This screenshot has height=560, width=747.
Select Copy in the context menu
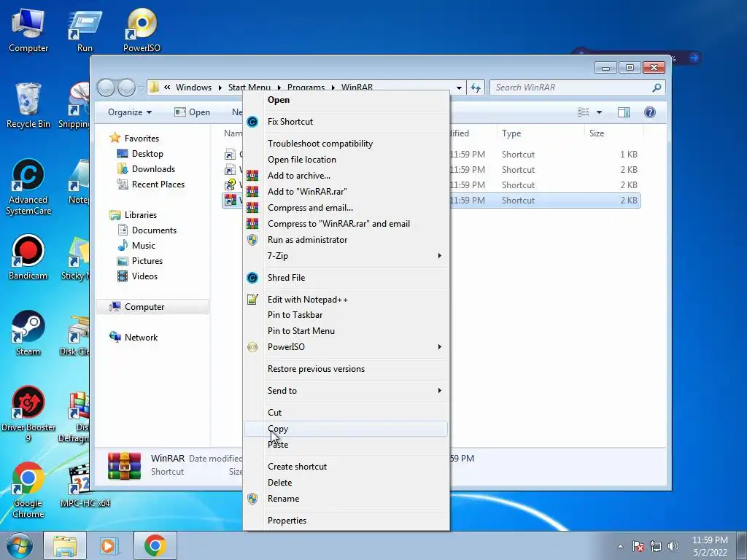347,429
